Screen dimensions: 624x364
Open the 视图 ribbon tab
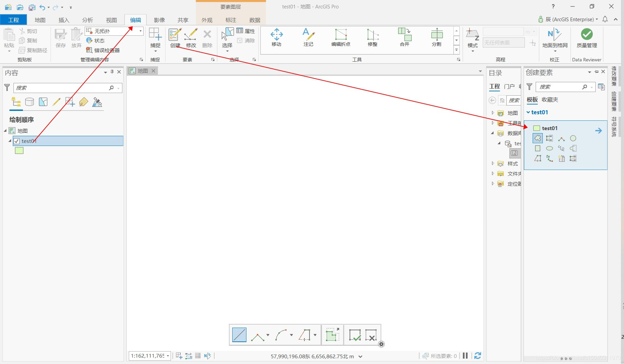tap(111, 20)
